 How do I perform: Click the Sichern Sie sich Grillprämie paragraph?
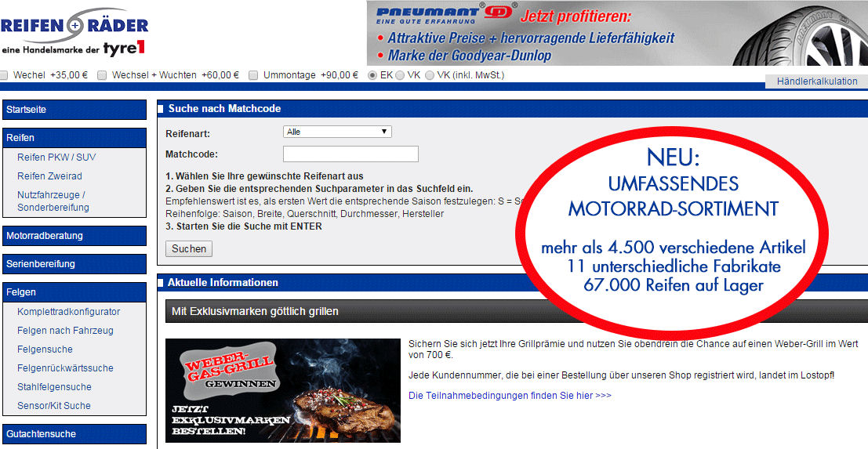(634, 349)
